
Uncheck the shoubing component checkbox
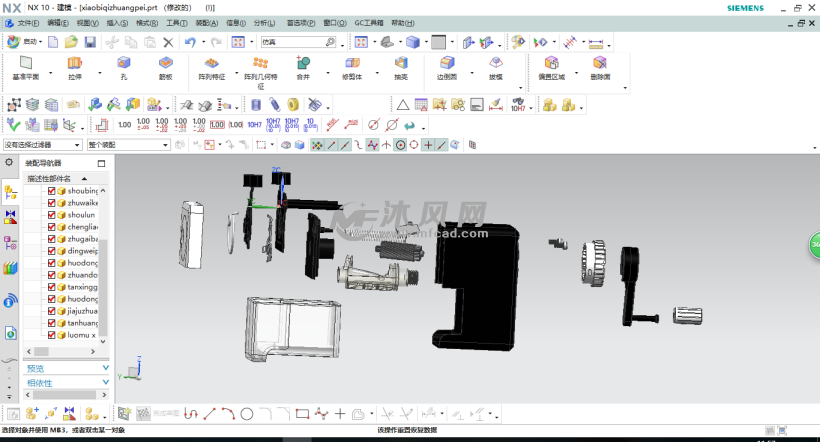[x=51, y=191]
